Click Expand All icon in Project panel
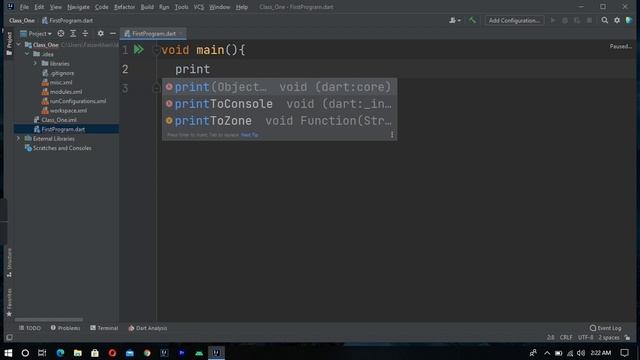This screenshot has width=640, height=360. (73, 33)
